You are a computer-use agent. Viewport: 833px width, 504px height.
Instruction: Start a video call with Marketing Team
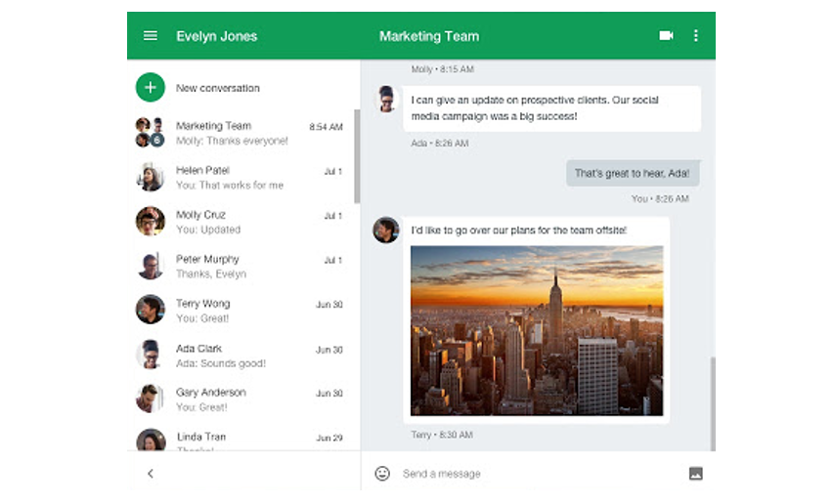point(666,35)
